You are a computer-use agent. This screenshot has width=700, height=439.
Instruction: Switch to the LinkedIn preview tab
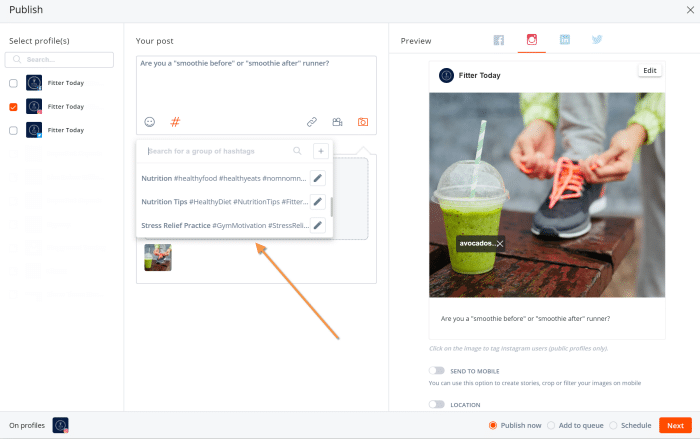pyautogui.click(x=565, y=40)
